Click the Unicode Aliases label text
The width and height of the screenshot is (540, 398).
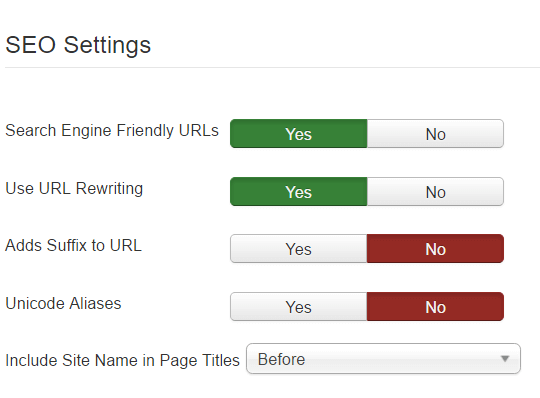pyautogui.click(x=63, y=303)
